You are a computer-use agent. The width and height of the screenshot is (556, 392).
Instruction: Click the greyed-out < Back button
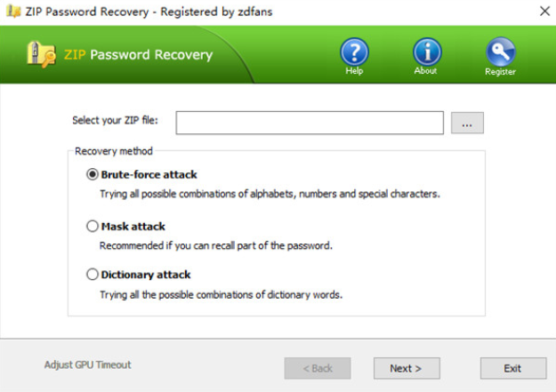pos(318,368)
